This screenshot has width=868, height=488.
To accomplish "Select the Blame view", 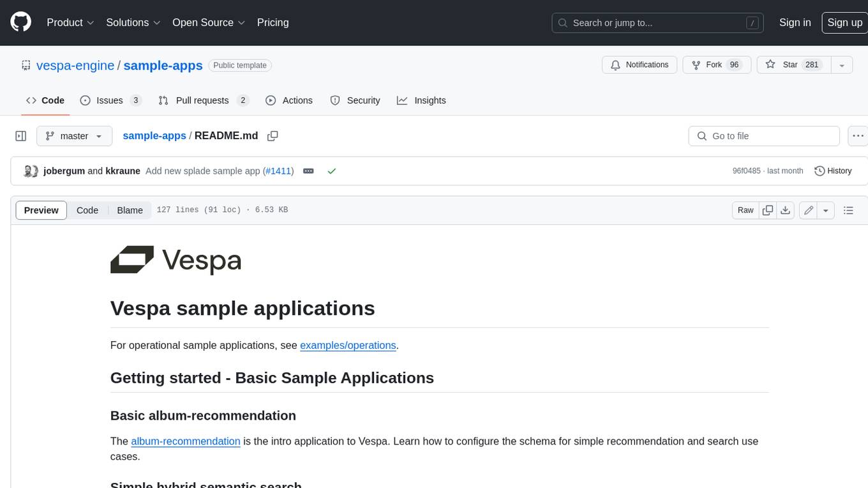I will (130, 210).
